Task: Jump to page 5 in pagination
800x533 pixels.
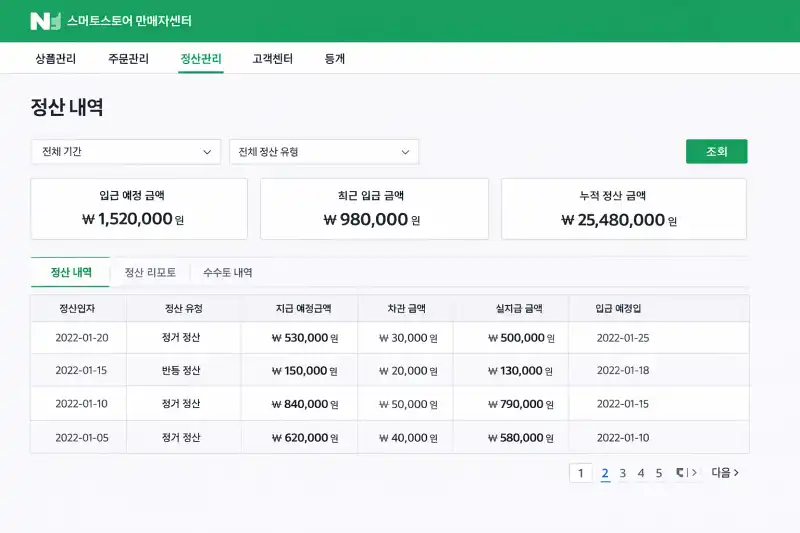Action: (659, 473)
